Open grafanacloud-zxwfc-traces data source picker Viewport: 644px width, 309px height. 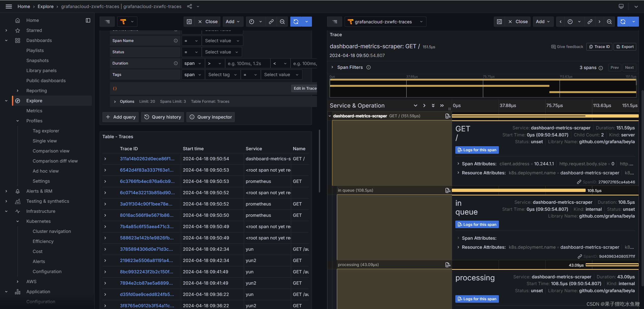(385, 22)
